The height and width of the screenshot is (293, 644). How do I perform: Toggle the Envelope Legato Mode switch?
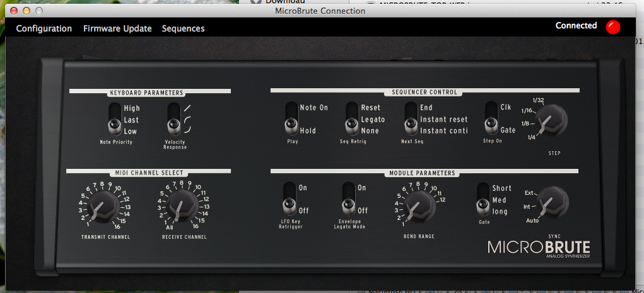pyautogui.click(x=349, y=198)
